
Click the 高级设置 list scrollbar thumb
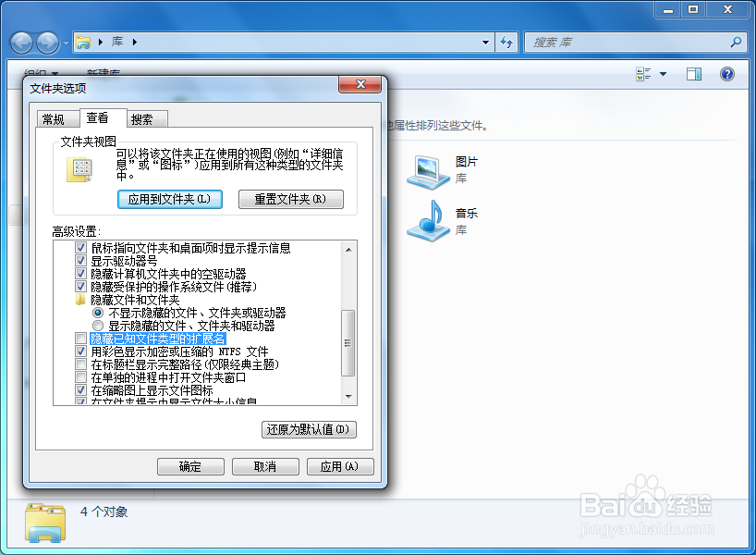(348, 343)
